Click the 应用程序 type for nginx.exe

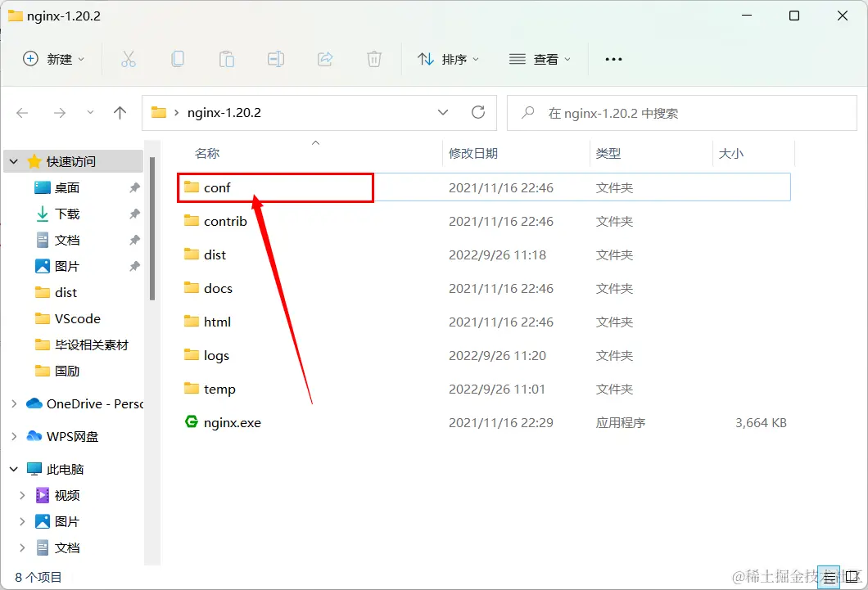click(x=621, y=423)
